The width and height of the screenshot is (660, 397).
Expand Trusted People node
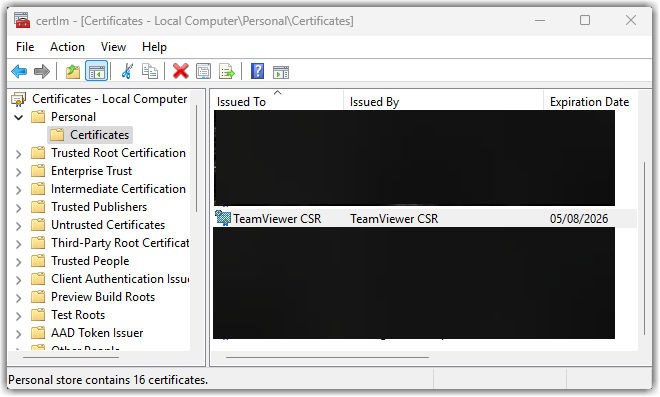point(19,262)
